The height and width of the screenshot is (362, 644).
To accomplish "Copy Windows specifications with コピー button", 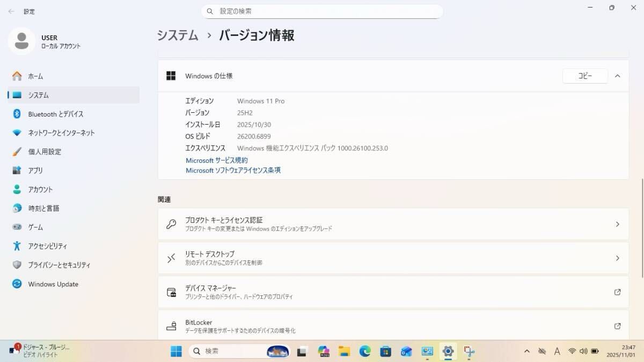I will (584, 76).
